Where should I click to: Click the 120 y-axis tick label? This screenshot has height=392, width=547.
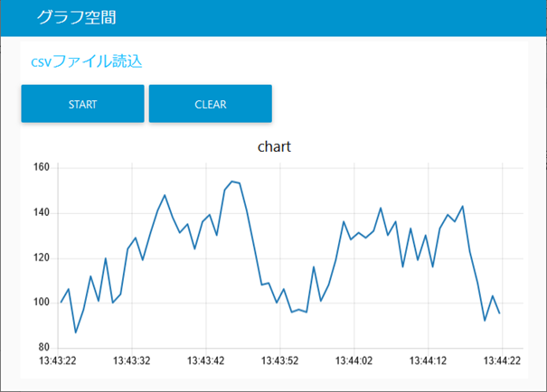click(42, 257)
